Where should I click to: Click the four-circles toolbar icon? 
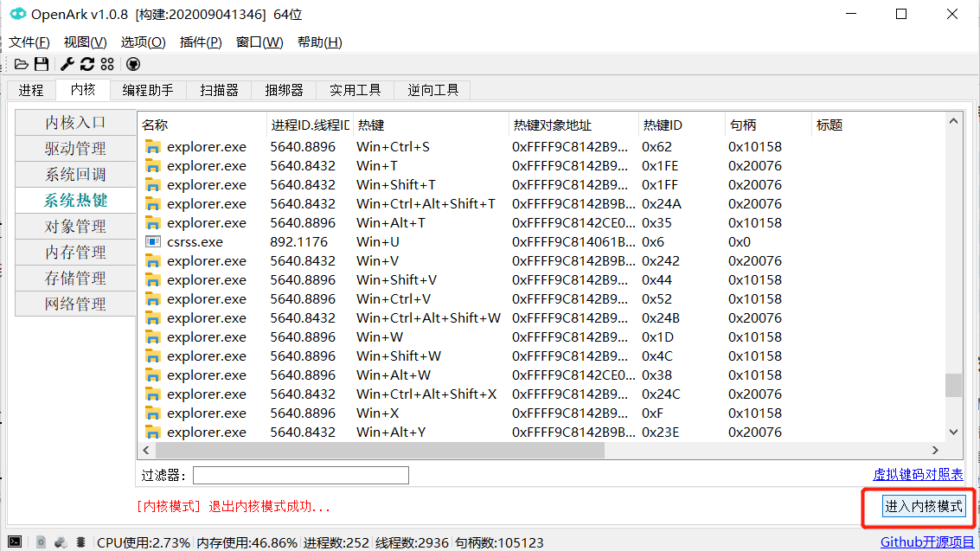[107, 64]
